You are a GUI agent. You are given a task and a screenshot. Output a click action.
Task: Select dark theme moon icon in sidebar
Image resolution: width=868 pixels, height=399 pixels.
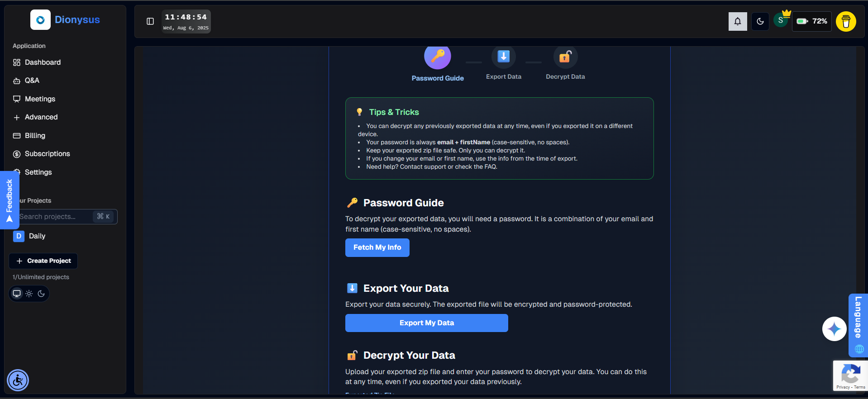click(41, 294)
